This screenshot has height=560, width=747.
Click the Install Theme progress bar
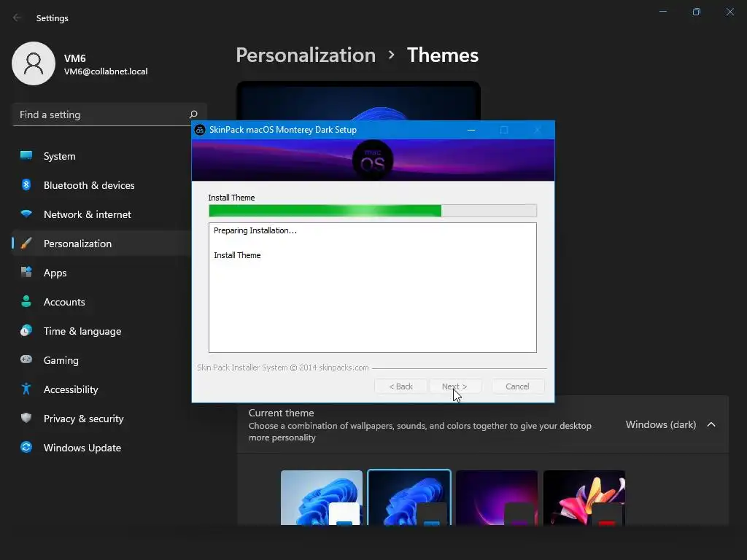(x=373, y=211)
